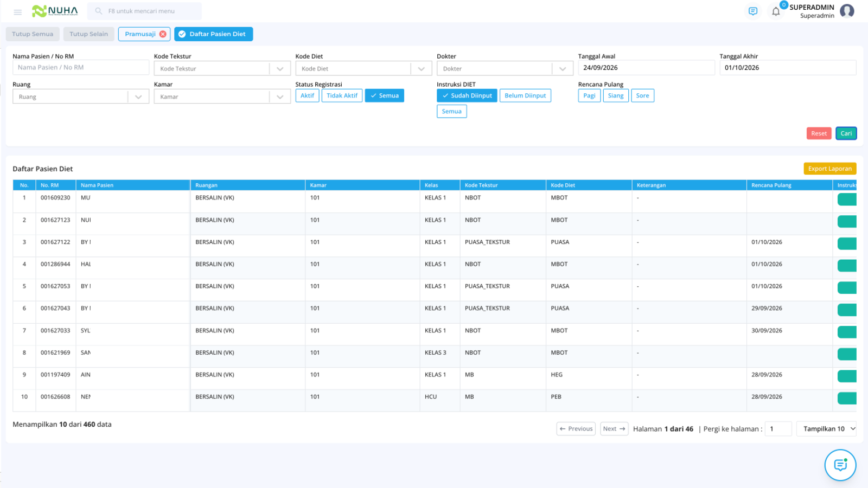The height and width of the screenshot is (488, 868).
Task: Toggle the Belum Diinput instruction filter
Action: point(525,95)
